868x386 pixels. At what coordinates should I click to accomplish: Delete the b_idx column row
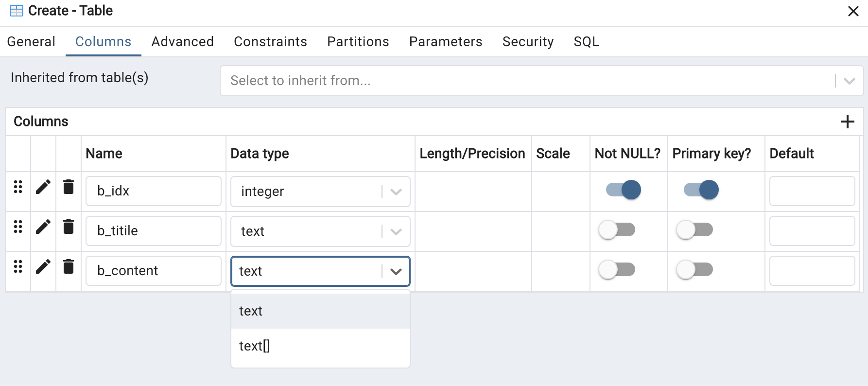69,187
